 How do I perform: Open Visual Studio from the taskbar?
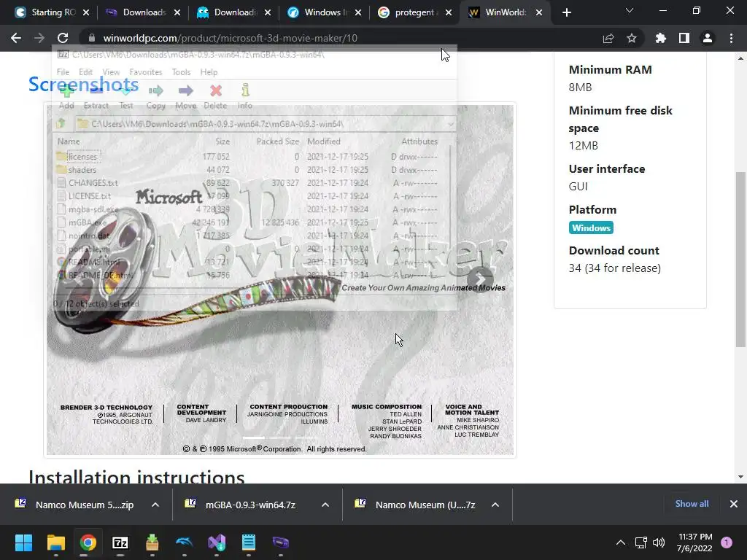click(216, 542)
